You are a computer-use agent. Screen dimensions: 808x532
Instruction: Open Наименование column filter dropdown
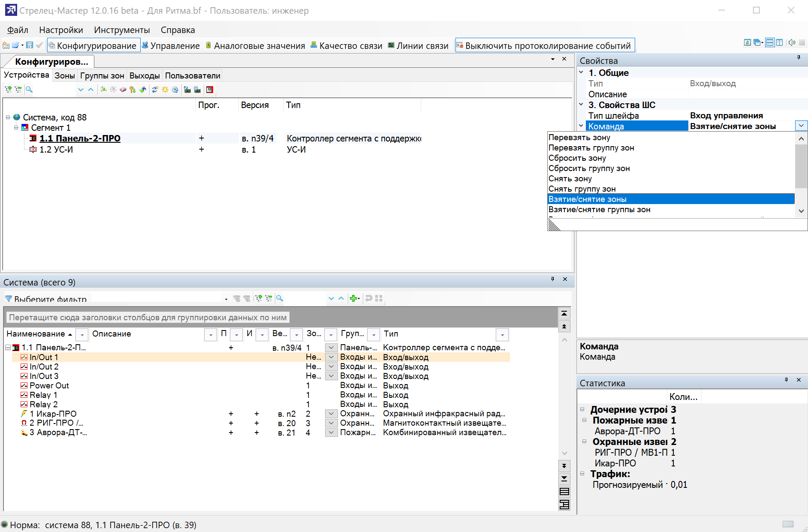82,334
